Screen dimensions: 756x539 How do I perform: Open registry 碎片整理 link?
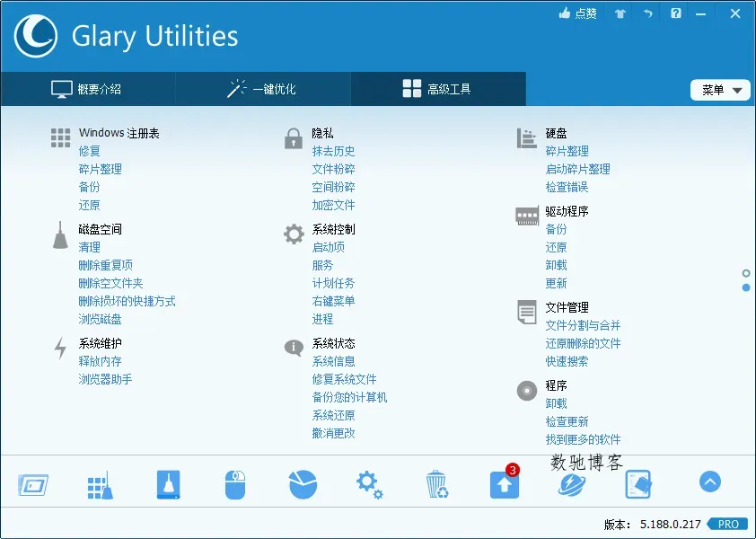pyautogui.click(x=100, y=170)
